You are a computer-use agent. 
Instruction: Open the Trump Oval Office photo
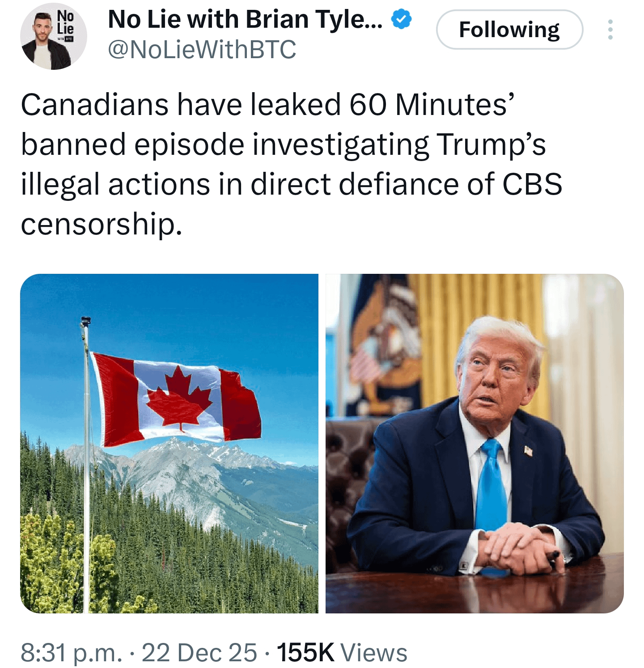475,443
